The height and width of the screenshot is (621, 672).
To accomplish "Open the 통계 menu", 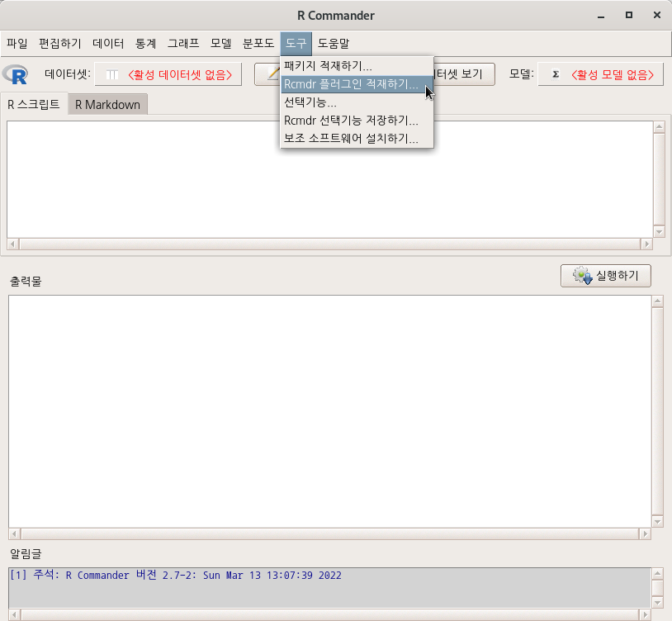I will pos(146,43).
